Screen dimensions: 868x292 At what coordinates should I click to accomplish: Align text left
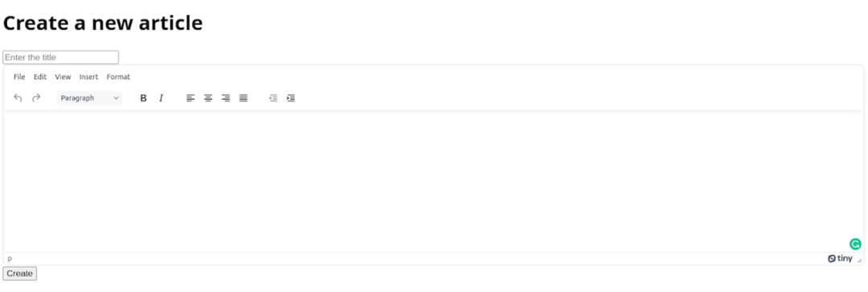[190, 98]
